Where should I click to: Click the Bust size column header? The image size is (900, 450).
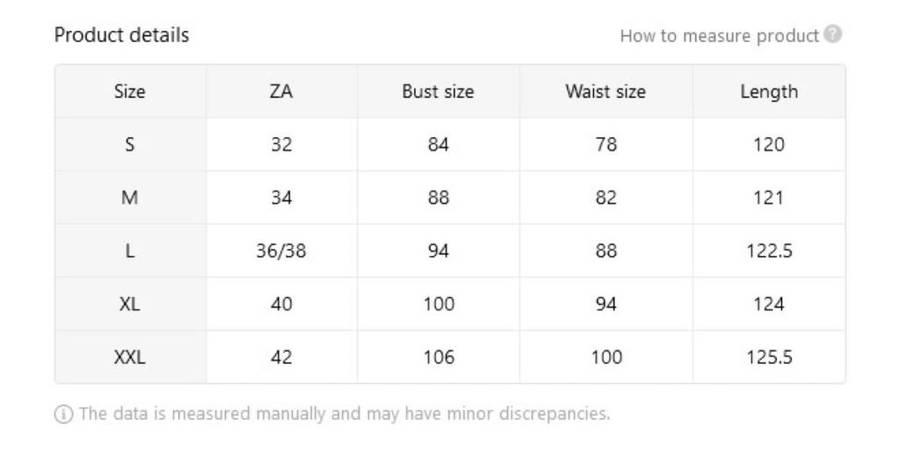point(438,92)
